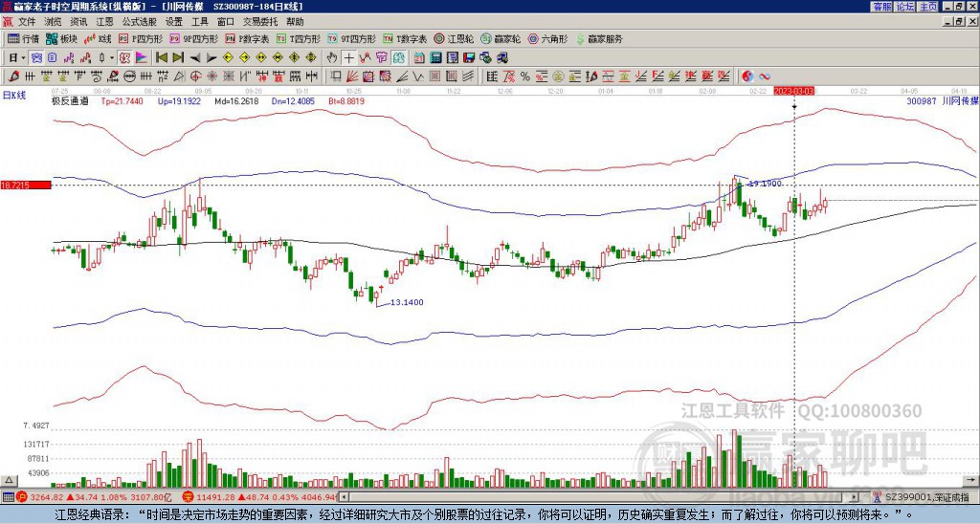Click the 300987 川网传媒 stock label

coord(942,100)
